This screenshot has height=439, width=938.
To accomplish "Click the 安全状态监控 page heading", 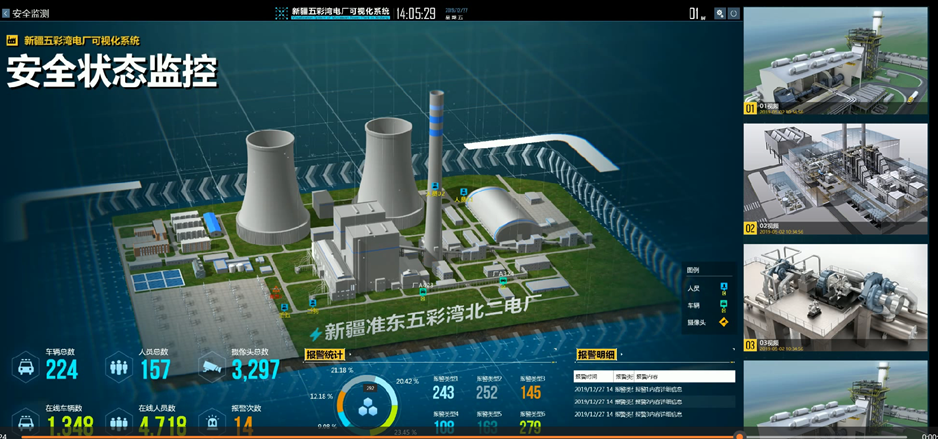I will coord(112,72).
